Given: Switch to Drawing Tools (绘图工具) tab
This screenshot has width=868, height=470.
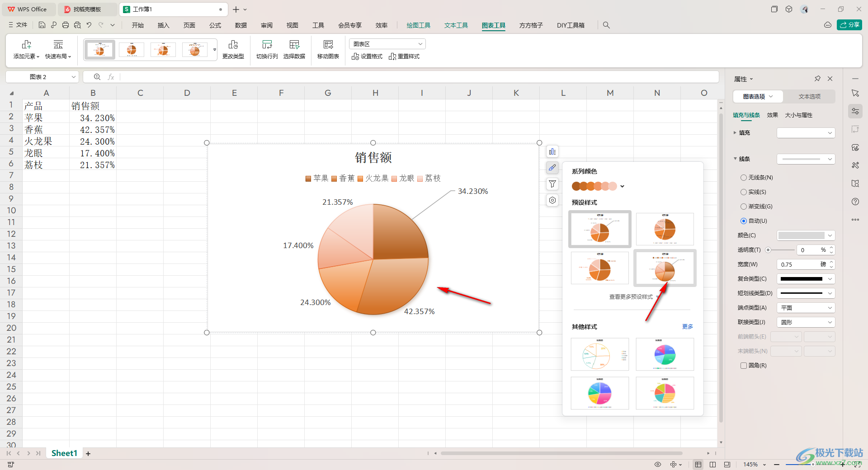Looking at the screenshot, I should [x=418, y=25].
